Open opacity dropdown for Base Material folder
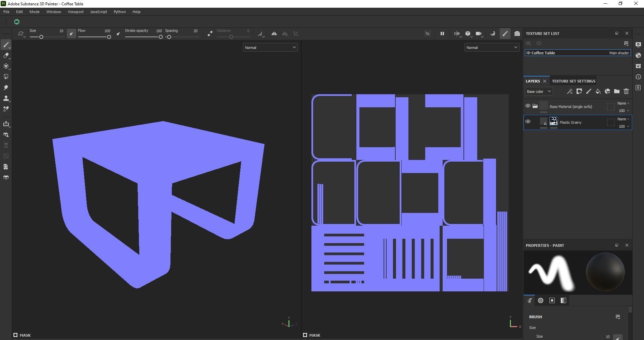644x340 pixels. 624,111
